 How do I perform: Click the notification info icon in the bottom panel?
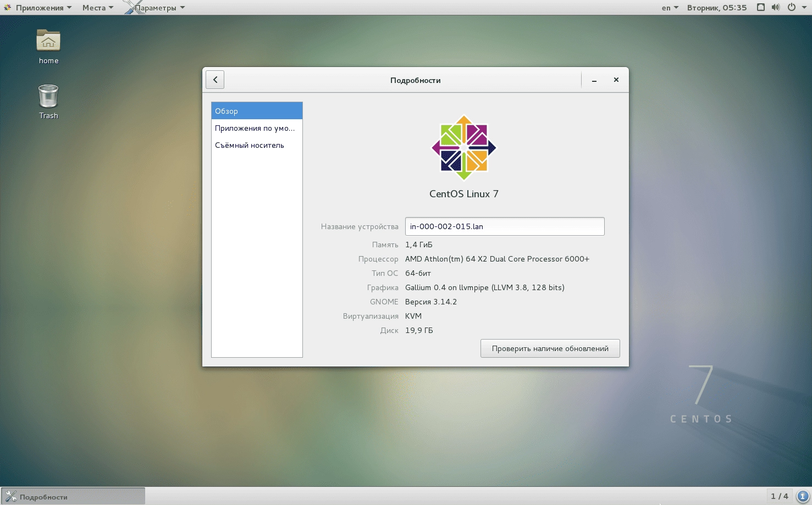(802, 496)
